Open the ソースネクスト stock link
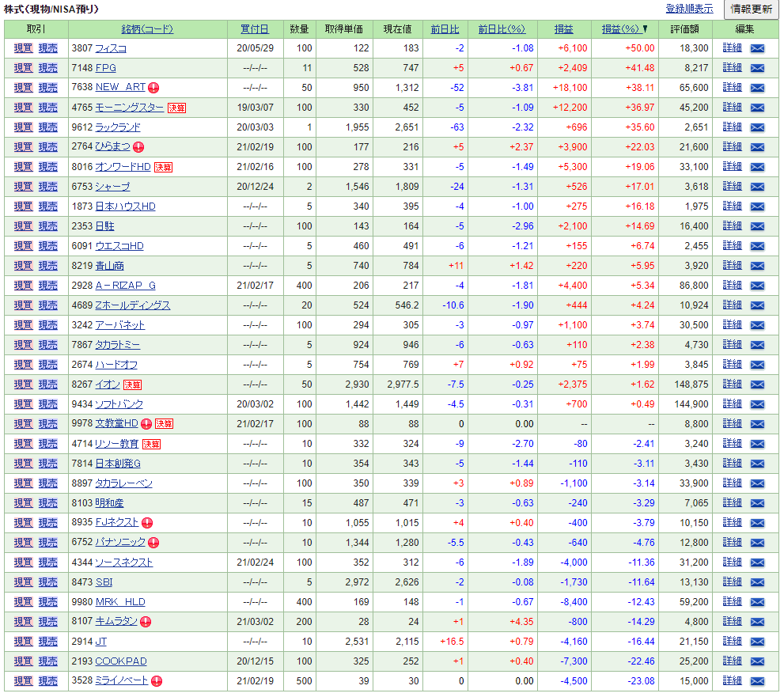This screenshot has width=784, height=697. click(124, 563)
